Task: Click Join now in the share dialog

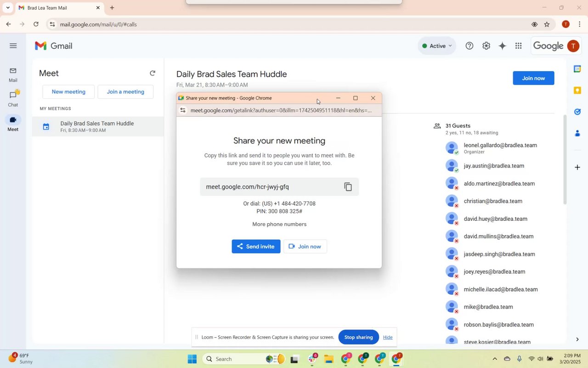Action: [x=305, y=246]
